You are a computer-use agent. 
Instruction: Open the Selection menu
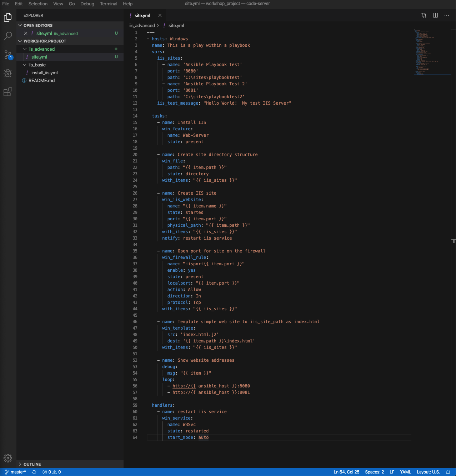coord(38,4)
